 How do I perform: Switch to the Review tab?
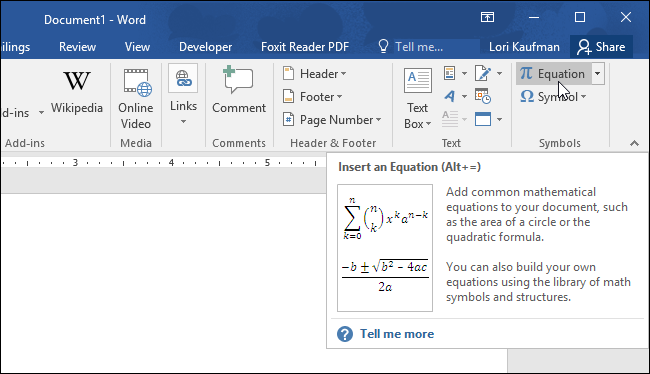[78, 46]
